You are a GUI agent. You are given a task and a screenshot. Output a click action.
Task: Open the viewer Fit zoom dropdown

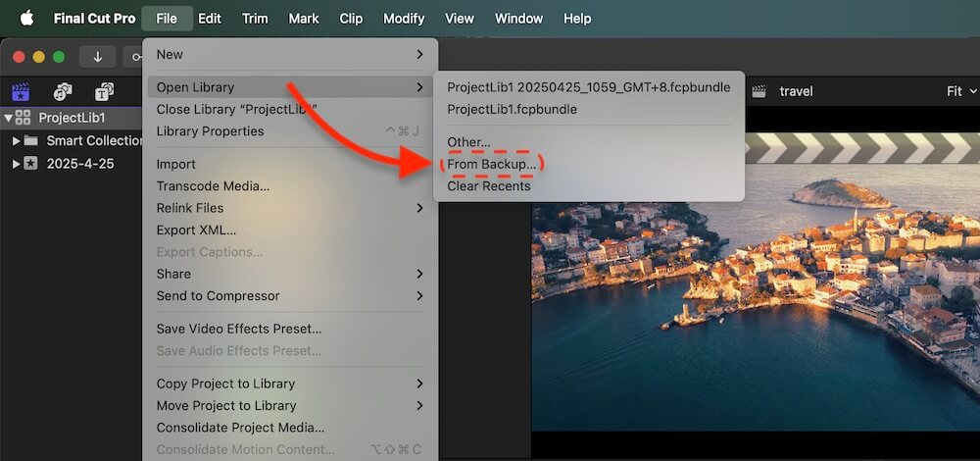tap(960, 91)
